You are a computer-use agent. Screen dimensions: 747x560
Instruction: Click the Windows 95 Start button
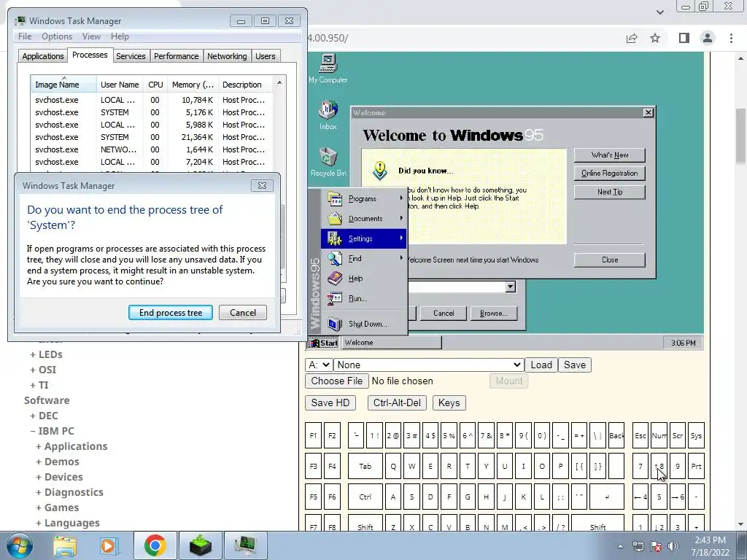tap(323, 343)
